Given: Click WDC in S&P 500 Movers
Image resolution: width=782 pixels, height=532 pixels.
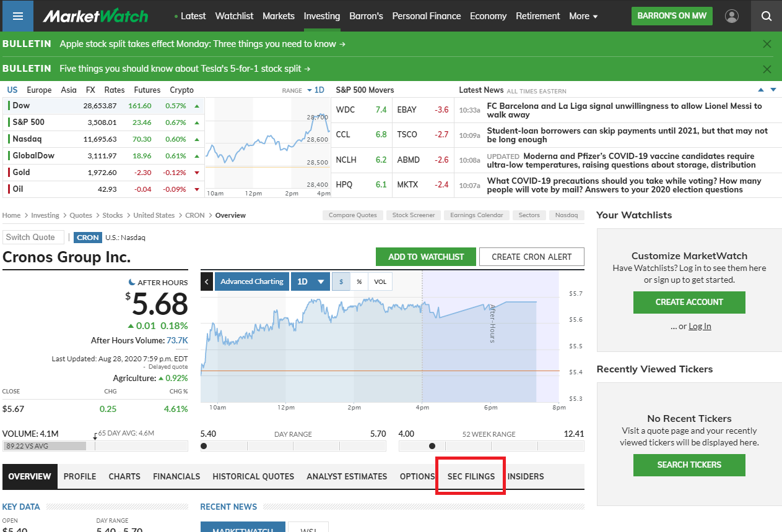Looking at the screenshot, I should pyautogui.click(x=345, y=110).
